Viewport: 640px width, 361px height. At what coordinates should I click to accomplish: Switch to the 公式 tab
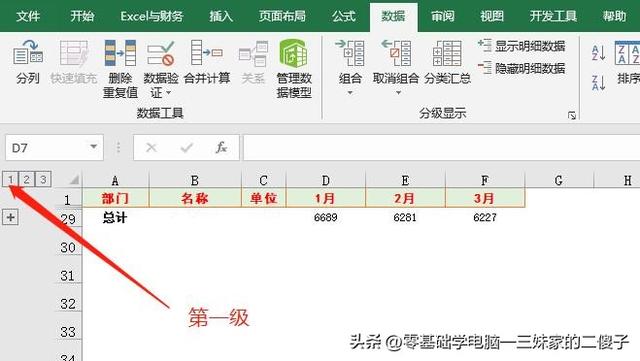point(343,16)
